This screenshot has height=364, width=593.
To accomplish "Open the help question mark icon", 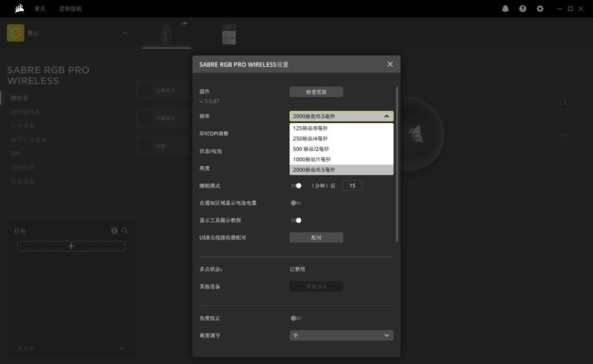I will [523, 9].
